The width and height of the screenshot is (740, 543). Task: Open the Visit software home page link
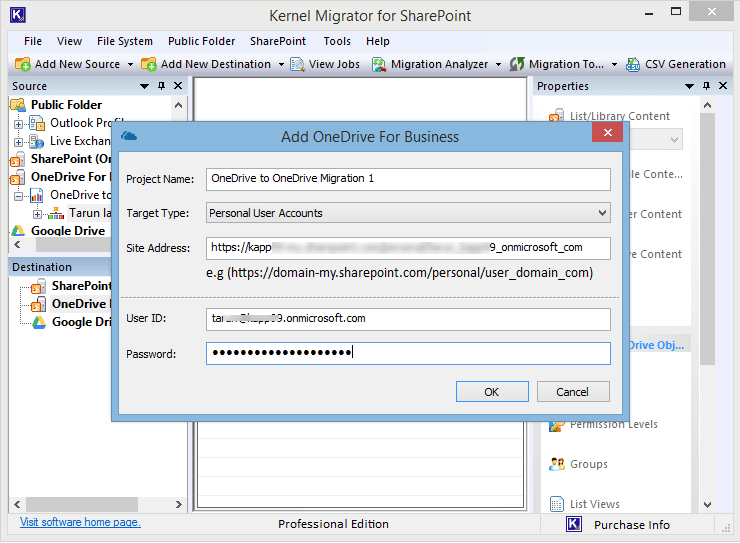click(x=80, y=522)
